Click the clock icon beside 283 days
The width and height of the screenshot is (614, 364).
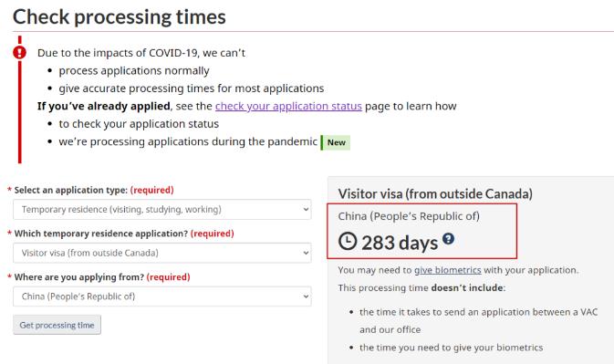(348, 241)
